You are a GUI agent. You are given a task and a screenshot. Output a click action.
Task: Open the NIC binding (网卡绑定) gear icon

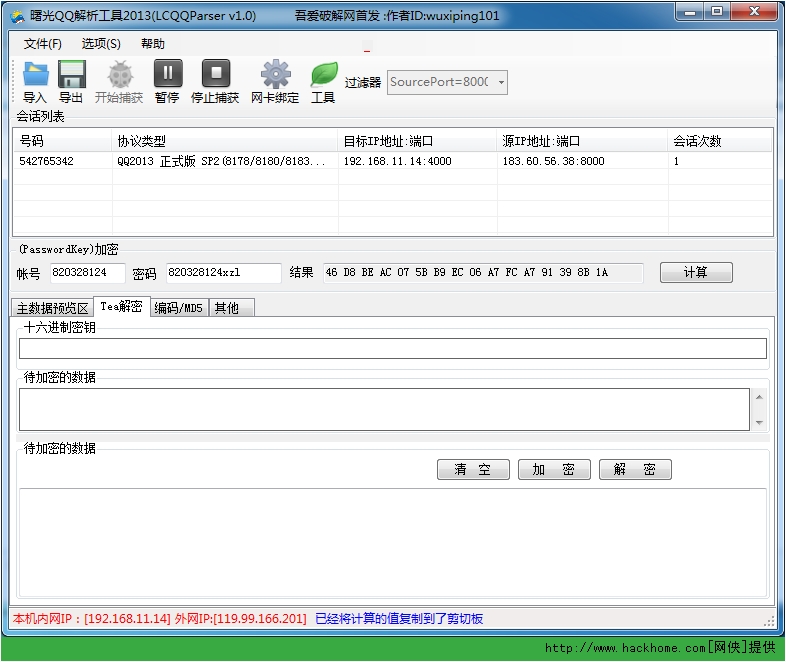pyautogui.click(x=275, y=75)
